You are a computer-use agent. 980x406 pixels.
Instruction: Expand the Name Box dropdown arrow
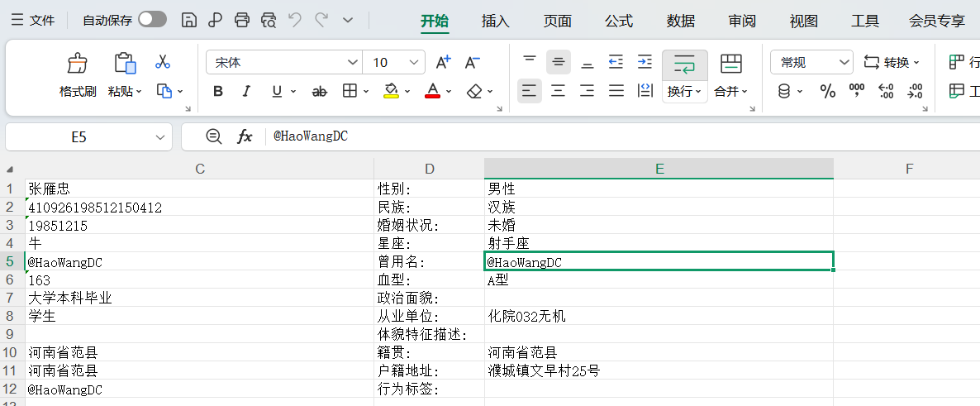160,137
